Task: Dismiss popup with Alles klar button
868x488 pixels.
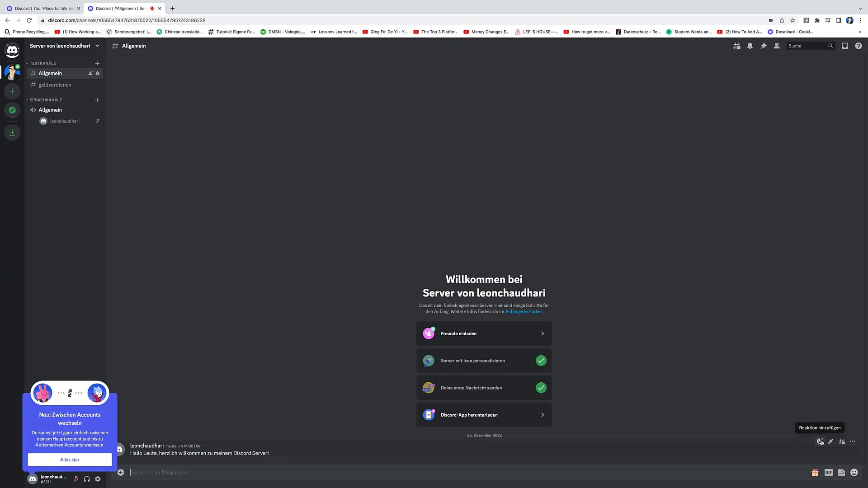Action: coord(70,460)
